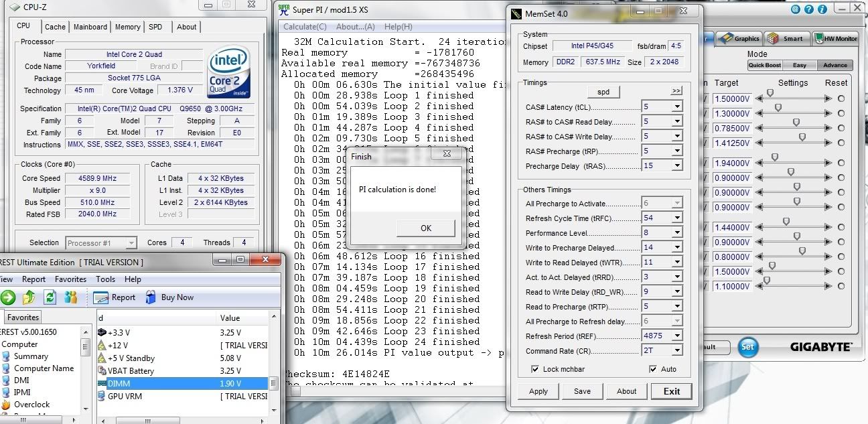
Task: Select the Reset radio button for 0.80000V
Action: pyautogui.click(x=841, y=257)
